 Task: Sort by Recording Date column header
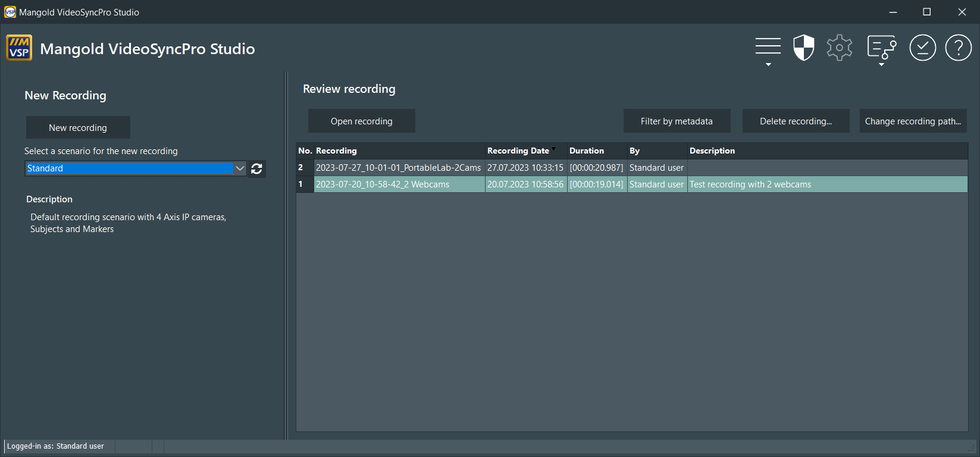pyautogui.click(x=526, y=151)
